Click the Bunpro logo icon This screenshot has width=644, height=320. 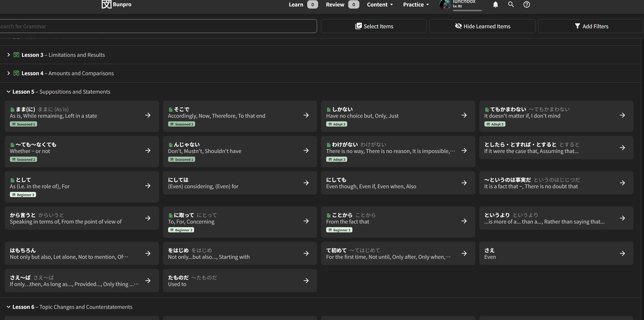pos(106,4)
